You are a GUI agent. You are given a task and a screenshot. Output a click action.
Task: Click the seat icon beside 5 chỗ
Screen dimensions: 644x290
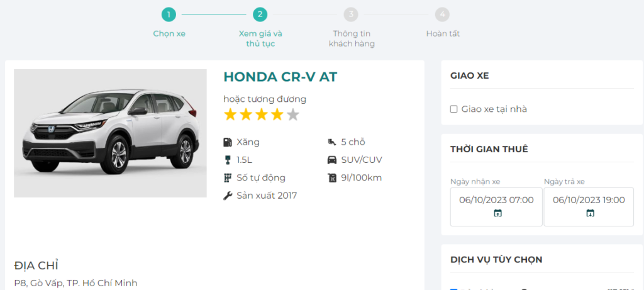click(332, 142)
